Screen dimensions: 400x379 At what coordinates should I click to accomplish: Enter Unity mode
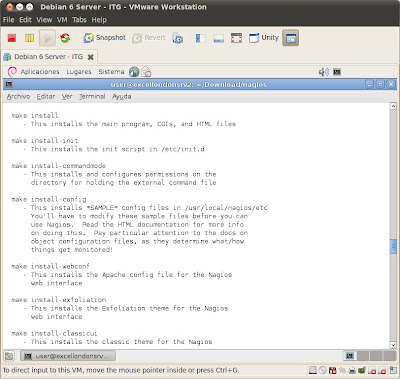(264, 38)
